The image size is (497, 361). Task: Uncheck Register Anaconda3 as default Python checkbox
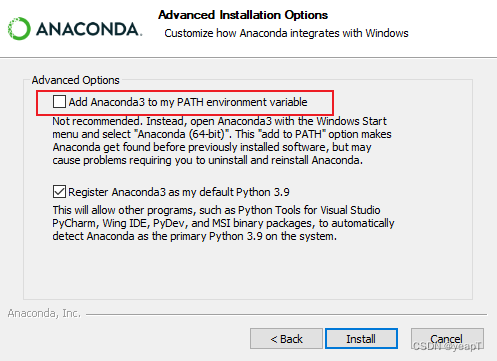59,192
